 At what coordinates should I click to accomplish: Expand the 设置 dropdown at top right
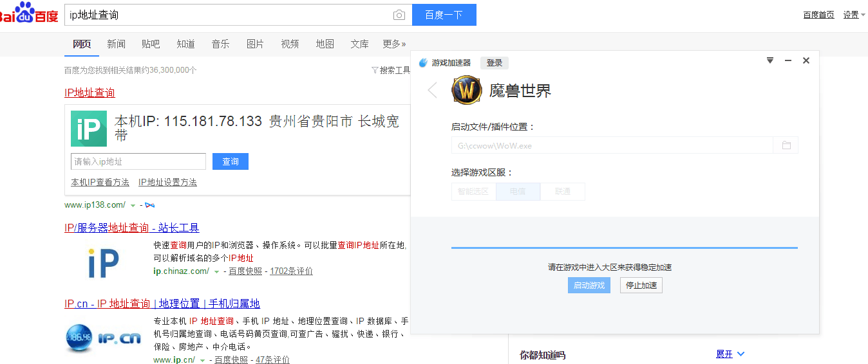click(x=854, y=15)
